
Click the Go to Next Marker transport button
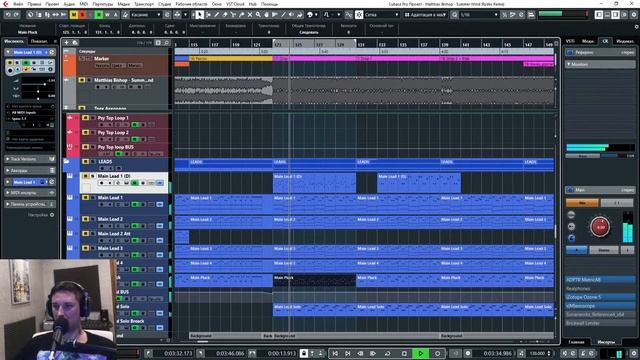tap(348, 353)
